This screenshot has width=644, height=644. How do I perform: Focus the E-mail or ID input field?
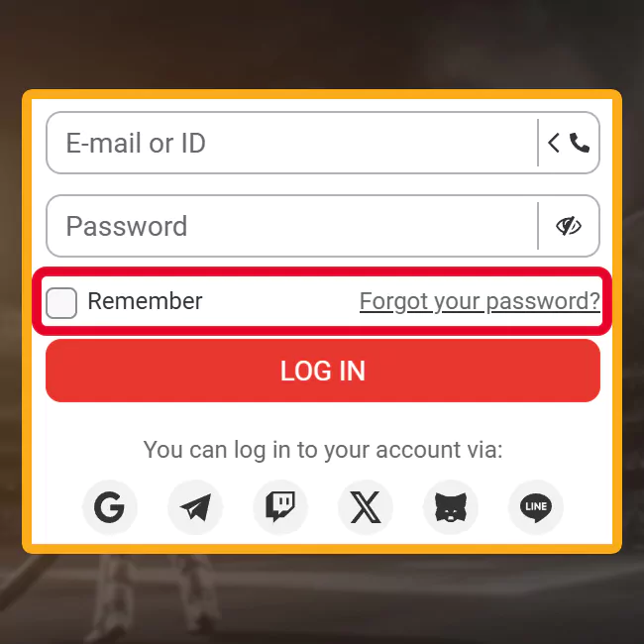[291, 143]
